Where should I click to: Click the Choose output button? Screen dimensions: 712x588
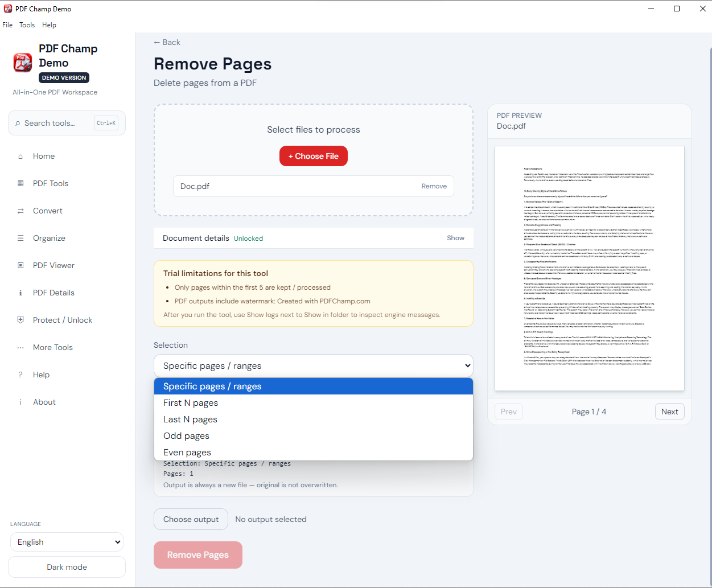tap(191, 520)
